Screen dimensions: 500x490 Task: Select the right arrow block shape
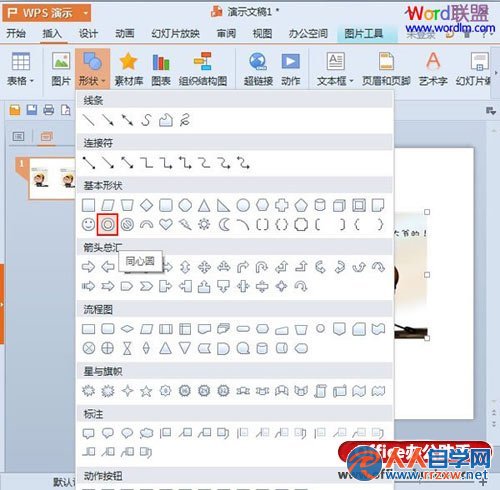pos(88,267)
